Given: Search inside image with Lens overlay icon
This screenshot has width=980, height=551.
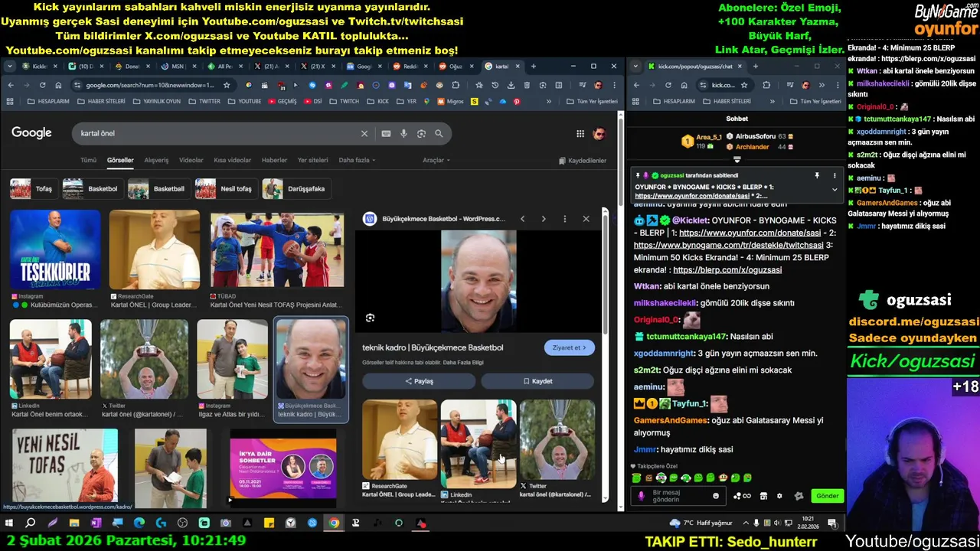Looking at the screenshot, I should point(370,318).
